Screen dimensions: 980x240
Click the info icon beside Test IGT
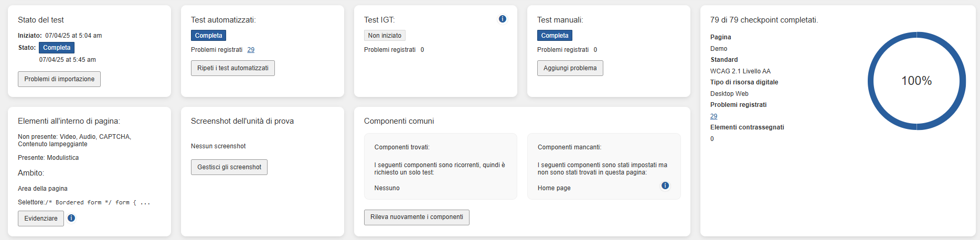pos(502,19)
